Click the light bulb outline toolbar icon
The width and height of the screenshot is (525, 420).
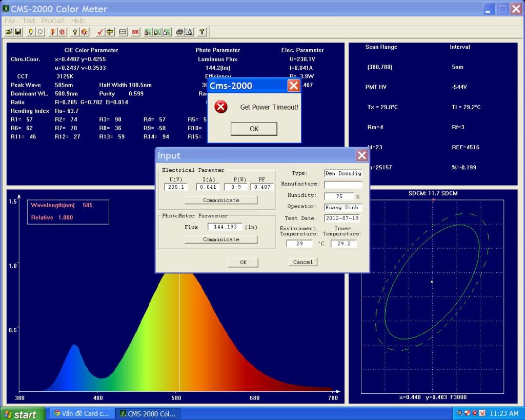75,32
